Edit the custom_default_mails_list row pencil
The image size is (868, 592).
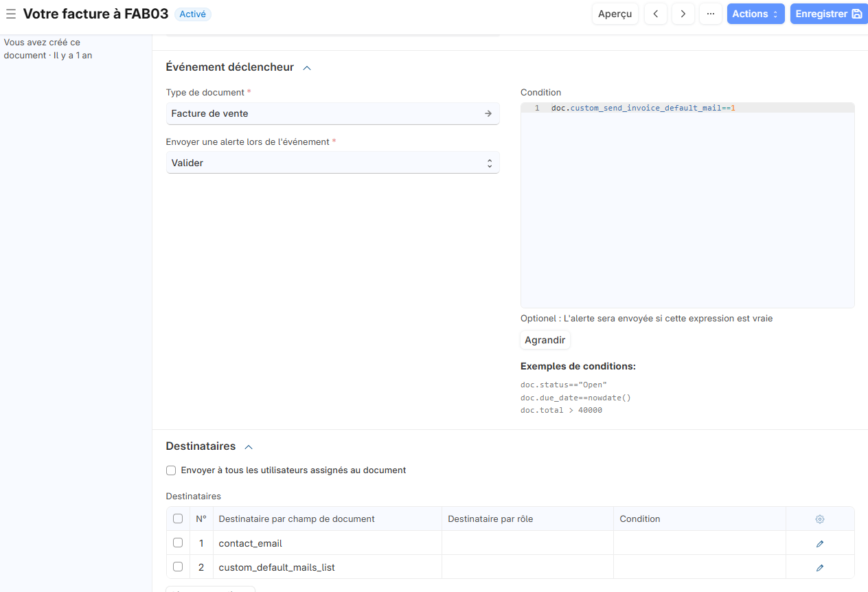tap(819, 568)
